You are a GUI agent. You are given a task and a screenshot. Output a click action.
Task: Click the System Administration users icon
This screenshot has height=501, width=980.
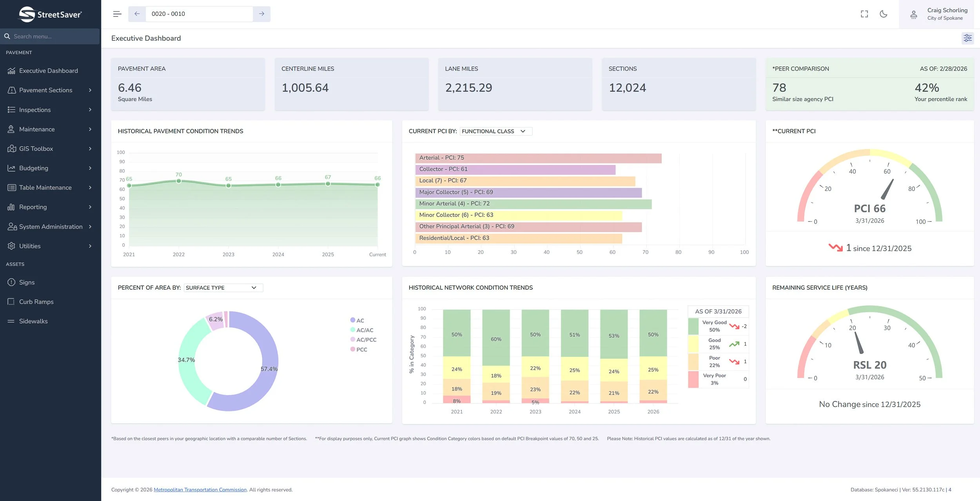click(12, 227)
